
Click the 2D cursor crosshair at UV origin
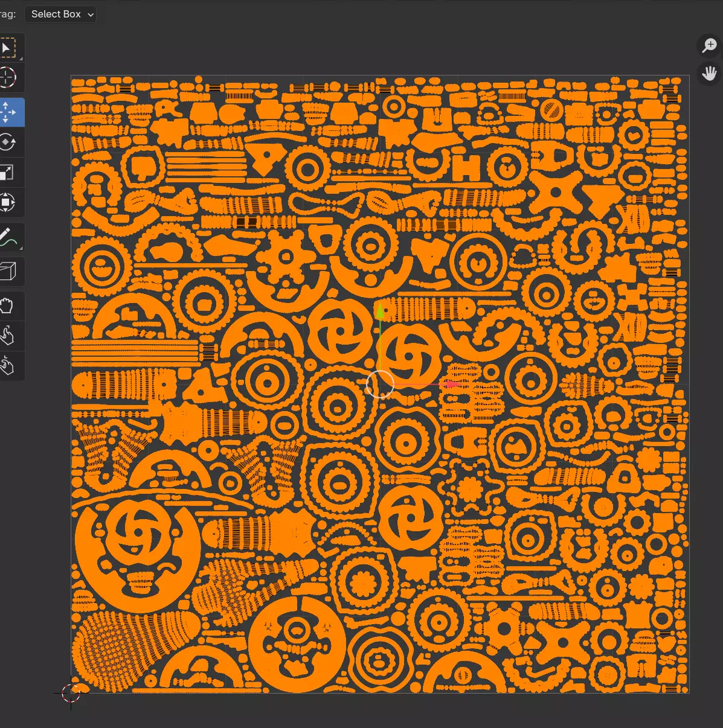pyautogui.click(x=71, y=693)
